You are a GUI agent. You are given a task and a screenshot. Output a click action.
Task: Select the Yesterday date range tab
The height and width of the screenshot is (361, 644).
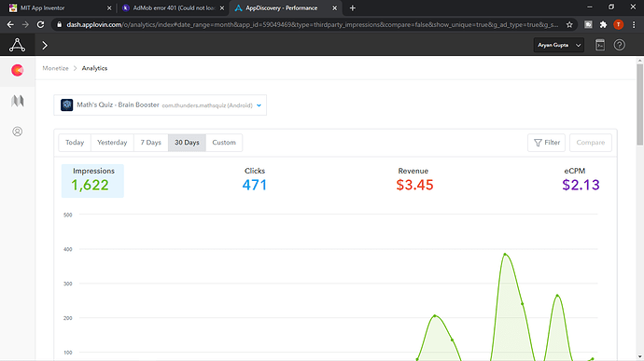coord(112,143)
